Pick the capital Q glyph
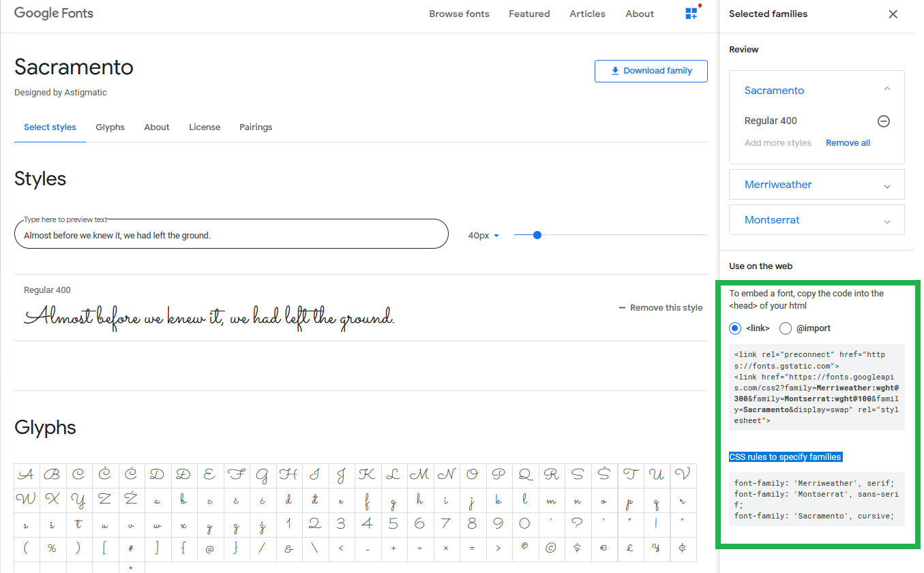 click(x=525, y=474)
